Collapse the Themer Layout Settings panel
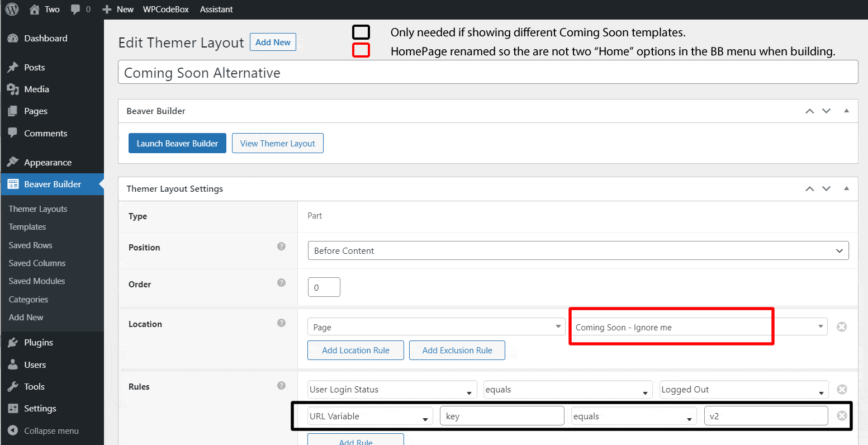The height and width of the screenshot is (445, 868). point(846,188)
